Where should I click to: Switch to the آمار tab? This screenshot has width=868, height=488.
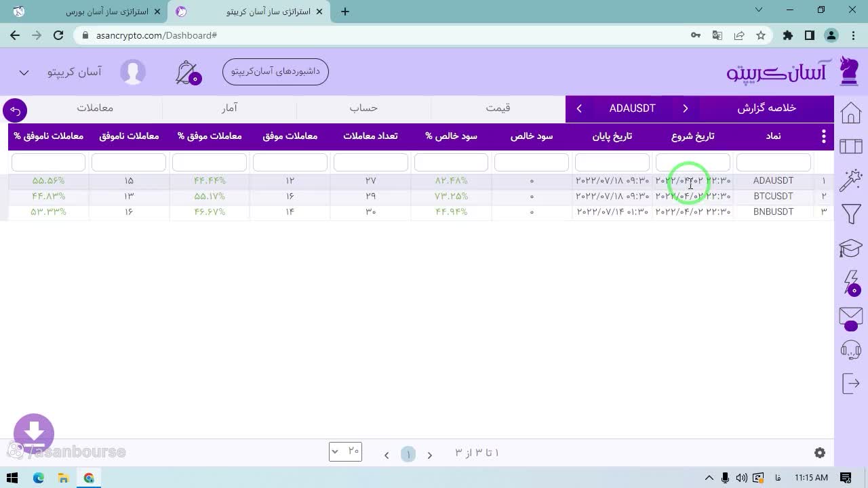229,108
